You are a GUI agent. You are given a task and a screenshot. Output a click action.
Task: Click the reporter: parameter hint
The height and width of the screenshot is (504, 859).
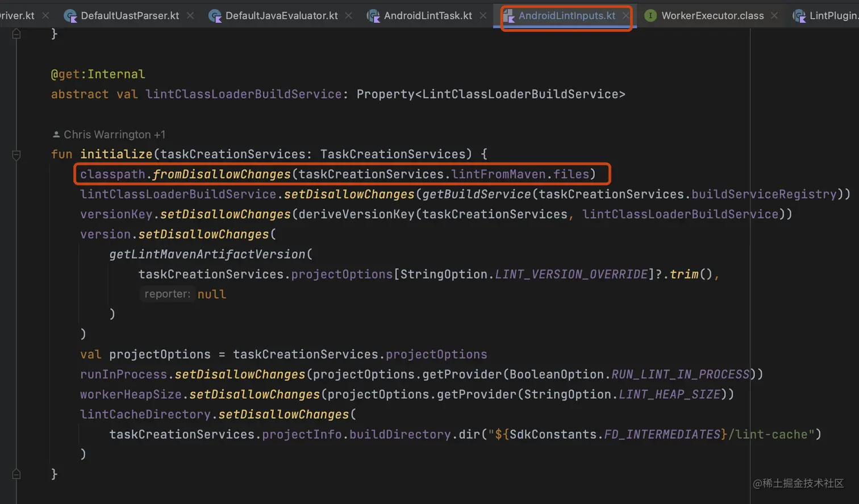(167, 294)
